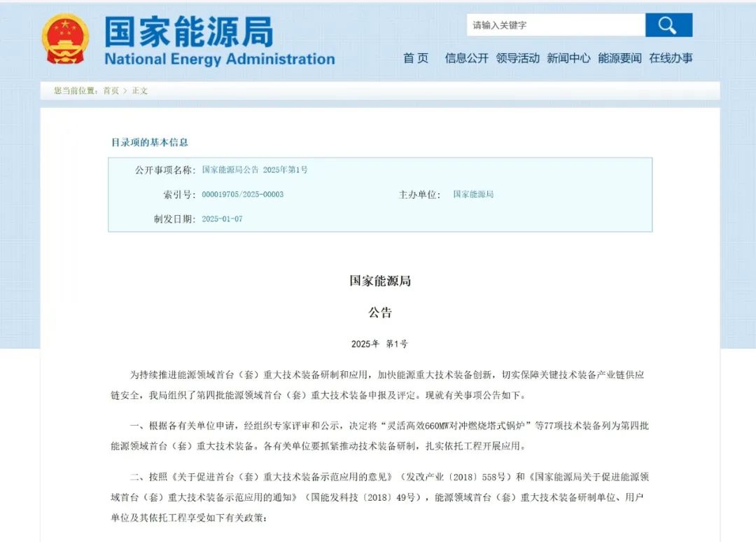Screen dimensions: 756x542
Task: Click the line starting 能源领域首台（套）重大技术装备。
Action: 318,446
